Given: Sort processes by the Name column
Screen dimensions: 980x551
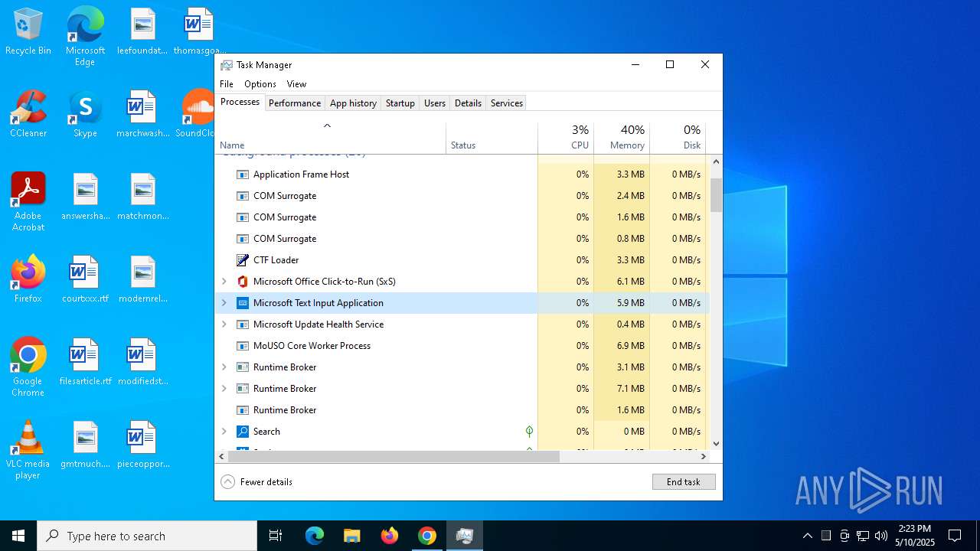Looking at the screenshot, I should pyautogui.click(x=330, y=138).
